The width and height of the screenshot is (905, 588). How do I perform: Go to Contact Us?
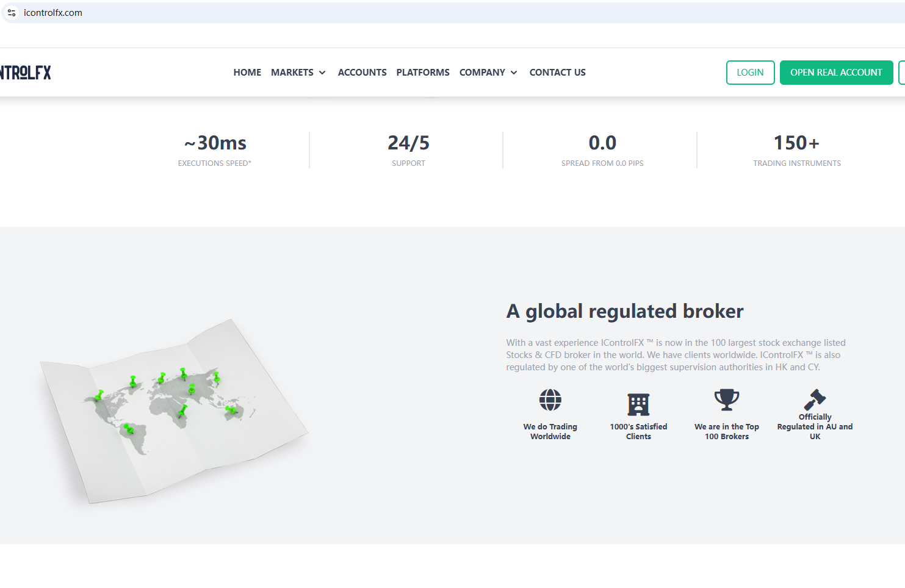click(x=558, y=73)
